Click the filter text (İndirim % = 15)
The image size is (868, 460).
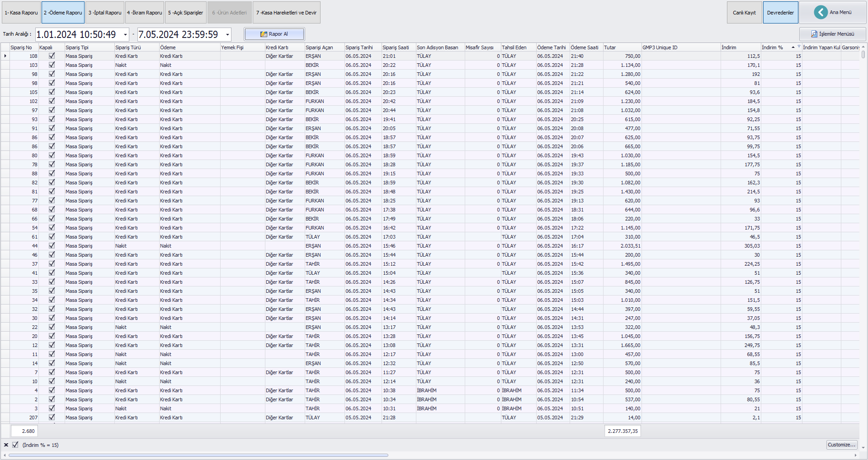(41, 445)
